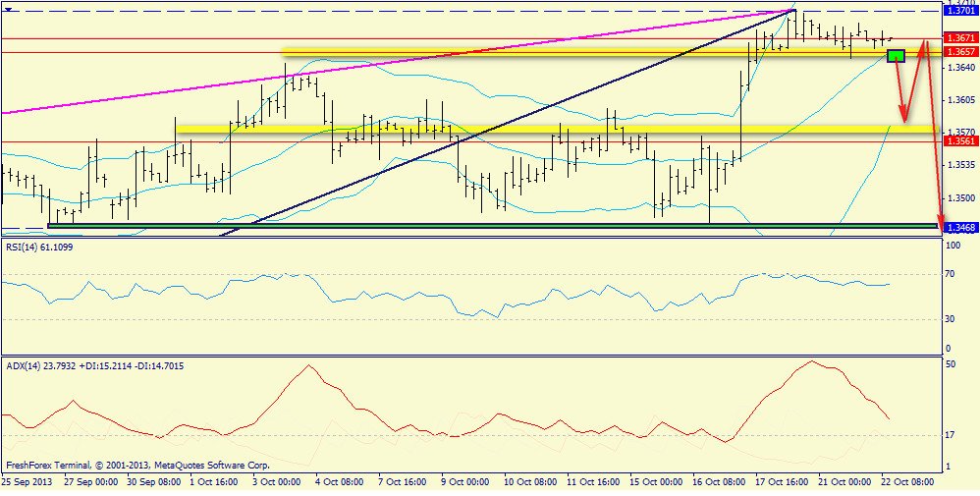Click the RSI(14) 61.1099 indicator label

point(40,247)
